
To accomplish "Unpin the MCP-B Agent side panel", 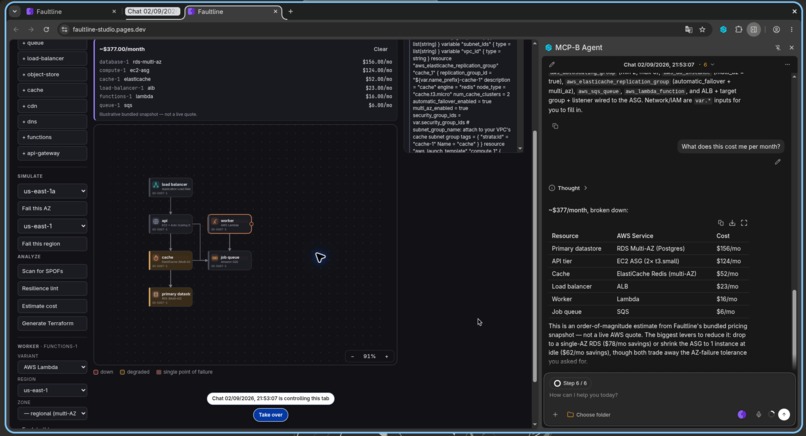I will (x=778, y=47).
